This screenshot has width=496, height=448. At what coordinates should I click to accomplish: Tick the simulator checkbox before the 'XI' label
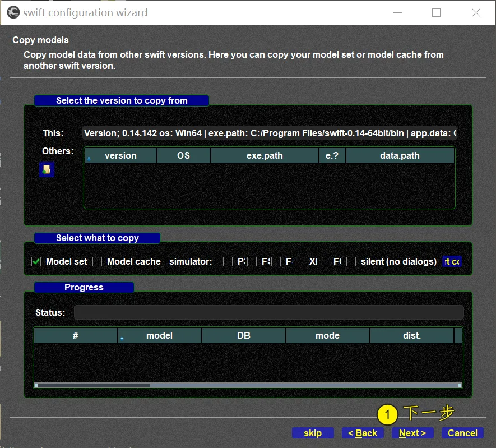tap(299, 262)
